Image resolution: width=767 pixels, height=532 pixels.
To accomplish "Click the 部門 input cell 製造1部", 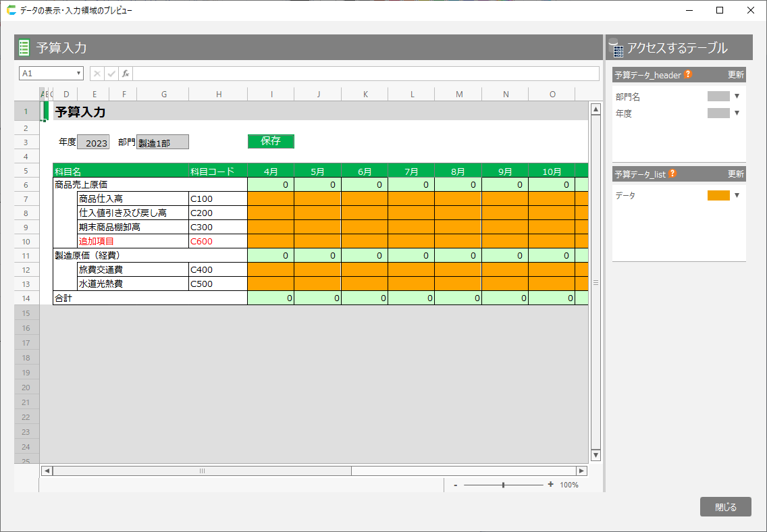I will tap(163, 143).
